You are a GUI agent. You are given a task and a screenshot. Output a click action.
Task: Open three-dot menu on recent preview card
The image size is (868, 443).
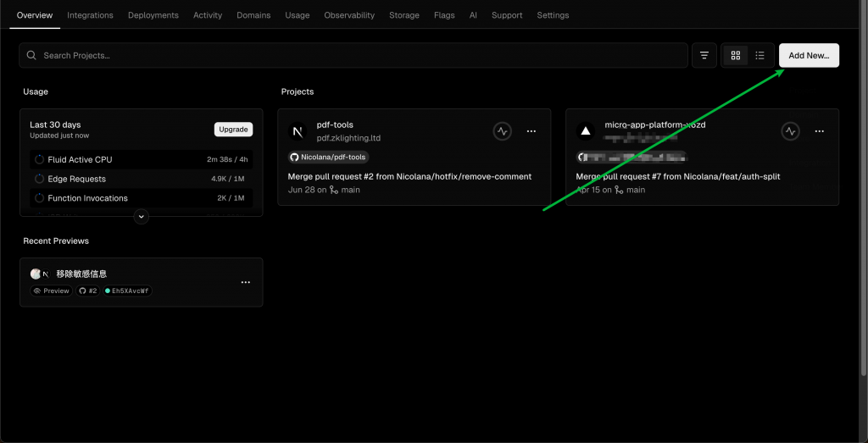click(x=245, y=282)
